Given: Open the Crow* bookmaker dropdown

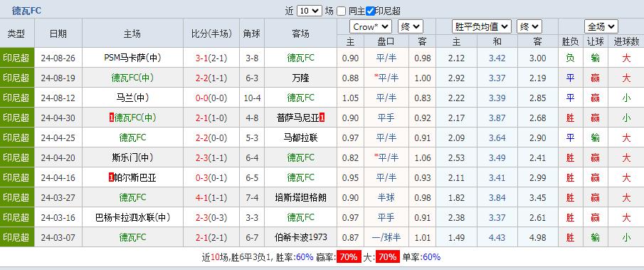Looking at the screenshot, I should [x=371, y=27].
